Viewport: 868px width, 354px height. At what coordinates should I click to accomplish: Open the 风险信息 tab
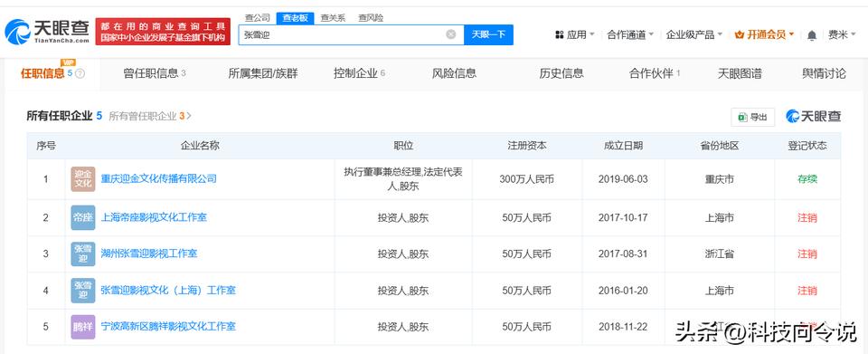[454, 73]
